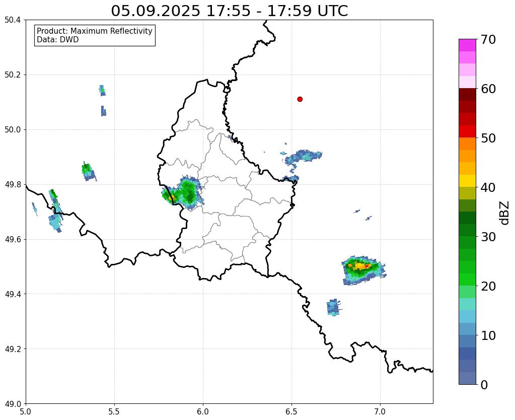The width and height of the screenshot is (515, 420).
Task: Click the red station marker dot
Action: (x=300, y=99)
